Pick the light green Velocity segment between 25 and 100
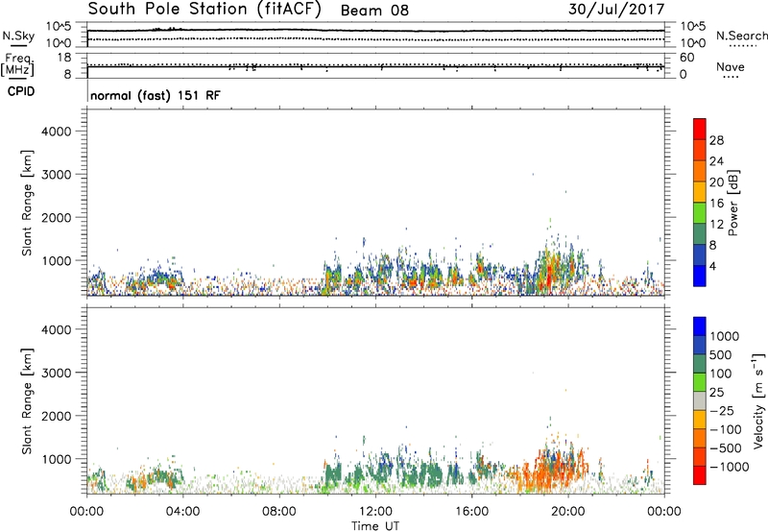 [700, 382]
